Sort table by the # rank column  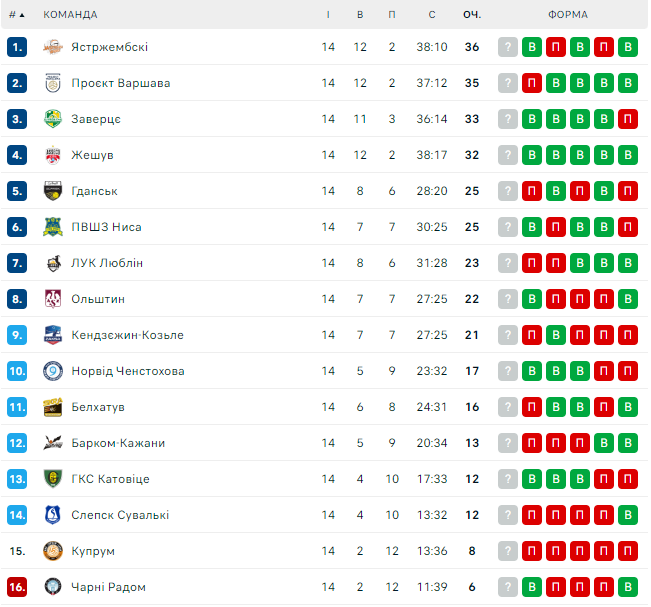(16, 15)
